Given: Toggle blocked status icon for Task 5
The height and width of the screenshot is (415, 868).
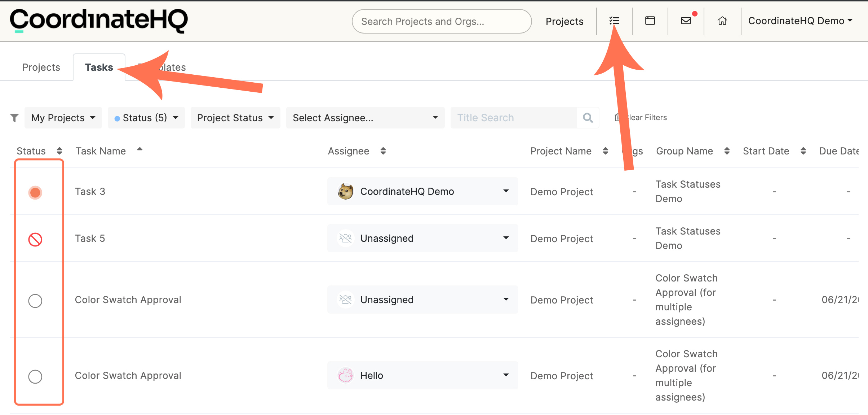Looking at the screenshot, I should [35, 239].
